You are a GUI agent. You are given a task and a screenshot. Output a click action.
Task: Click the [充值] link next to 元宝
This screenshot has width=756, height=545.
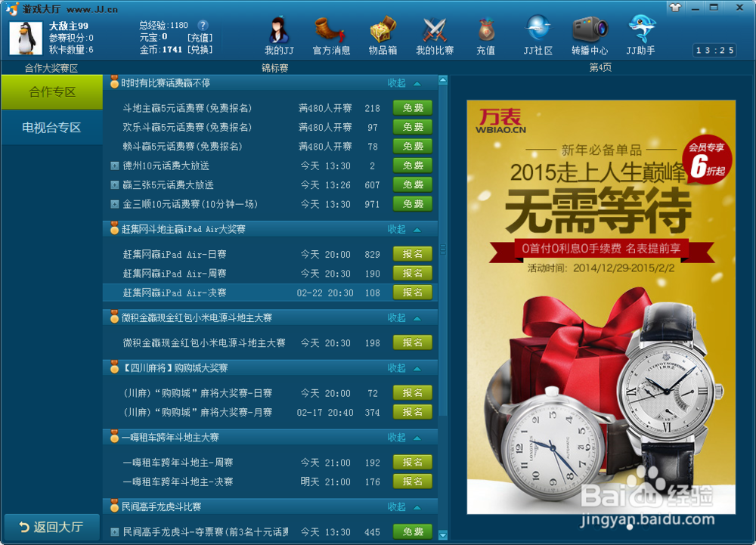pyautogui.click(x=200, y=38)
